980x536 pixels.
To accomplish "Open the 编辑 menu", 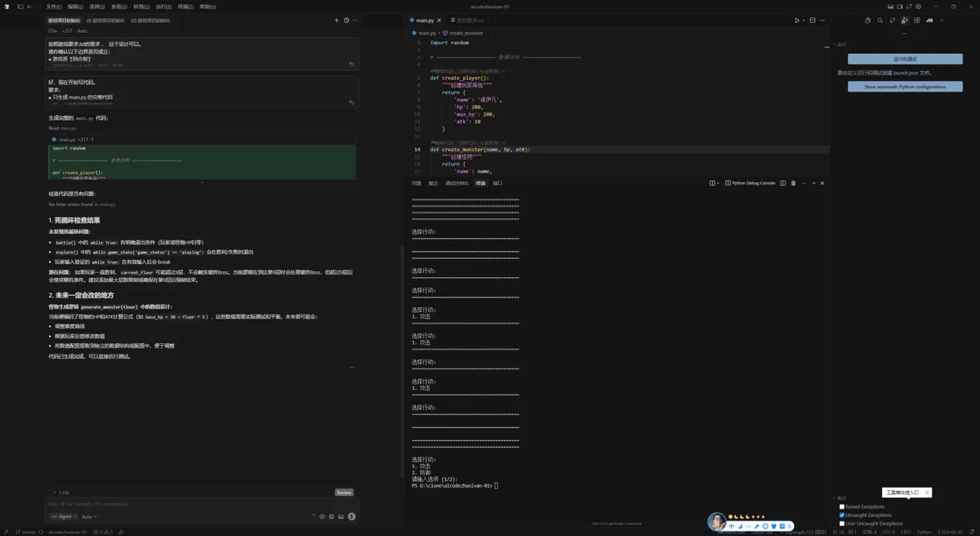I will tap(75, 6).
